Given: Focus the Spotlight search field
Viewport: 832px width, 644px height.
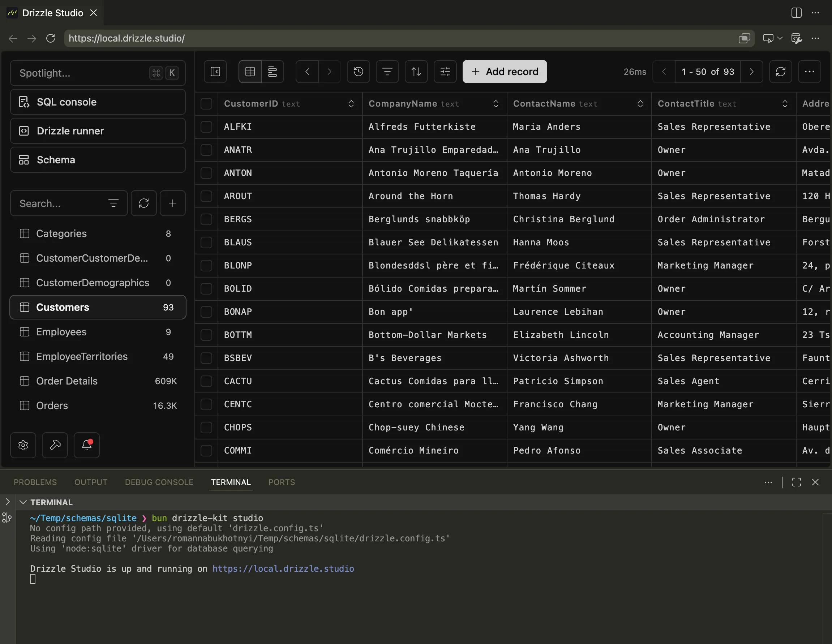Looking at the screenshot, I should tap(98, 73).
